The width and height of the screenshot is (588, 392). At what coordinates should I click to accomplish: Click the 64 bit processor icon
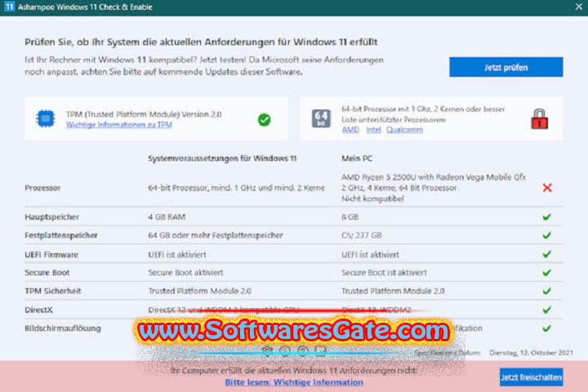coord(321,118)
